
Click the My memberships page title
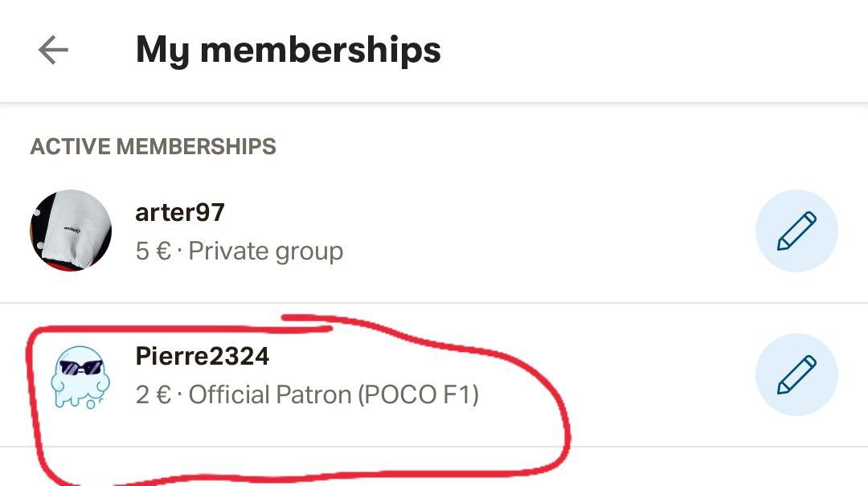289,50
